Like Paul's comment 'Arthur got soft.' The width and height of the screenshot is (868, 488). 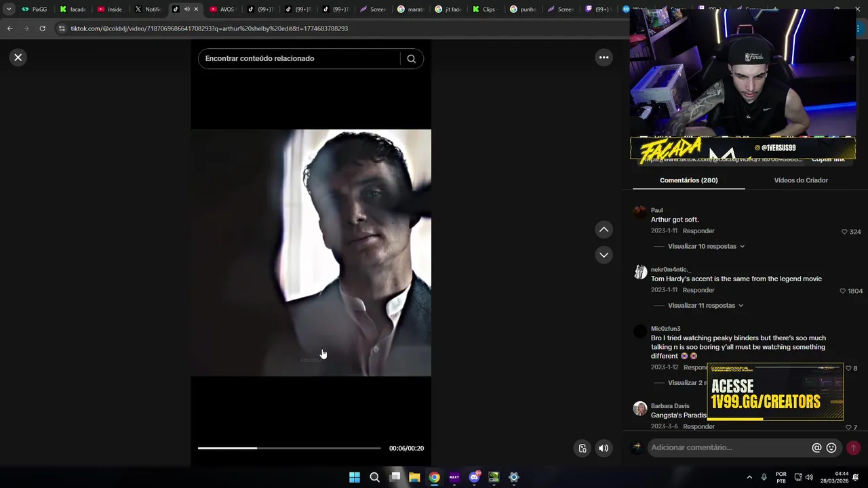(844, 232)
